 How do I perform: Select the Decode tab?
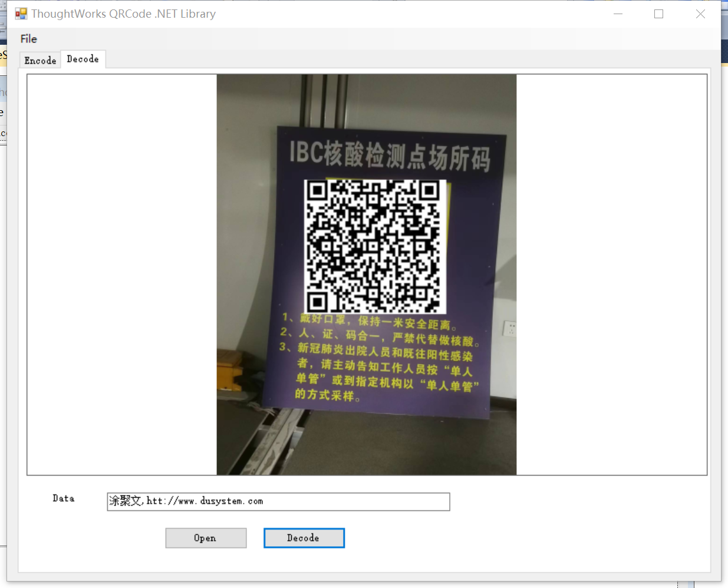83,59
